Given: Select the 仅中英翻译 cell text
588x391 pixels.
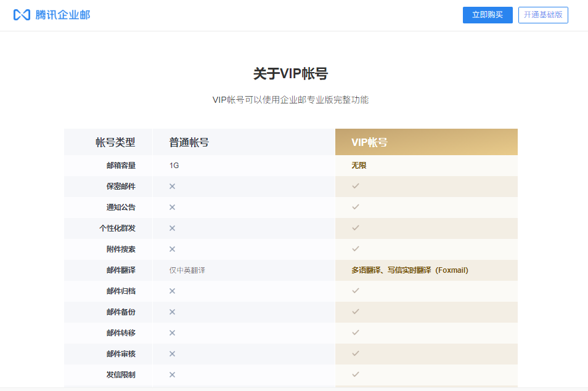Looking at the screenshot, I should 186,270.
